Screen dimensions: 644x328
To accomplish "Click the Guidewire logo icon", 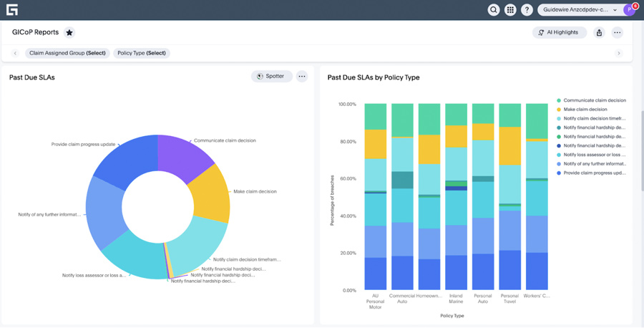I will (x=11, y=10).
